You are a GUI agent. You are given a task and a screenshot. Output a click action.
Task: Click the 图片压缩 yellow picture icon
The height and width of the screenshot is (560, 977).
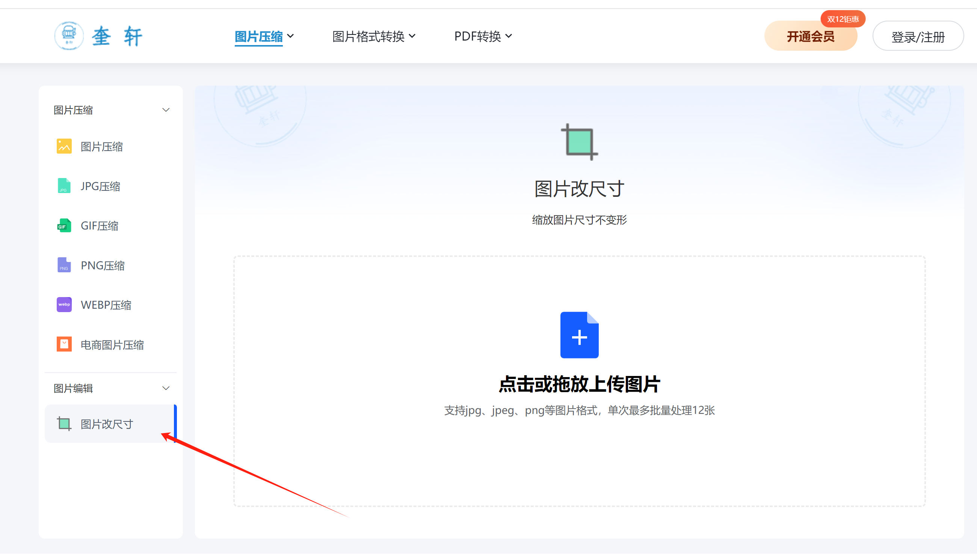tap(64, 146)
